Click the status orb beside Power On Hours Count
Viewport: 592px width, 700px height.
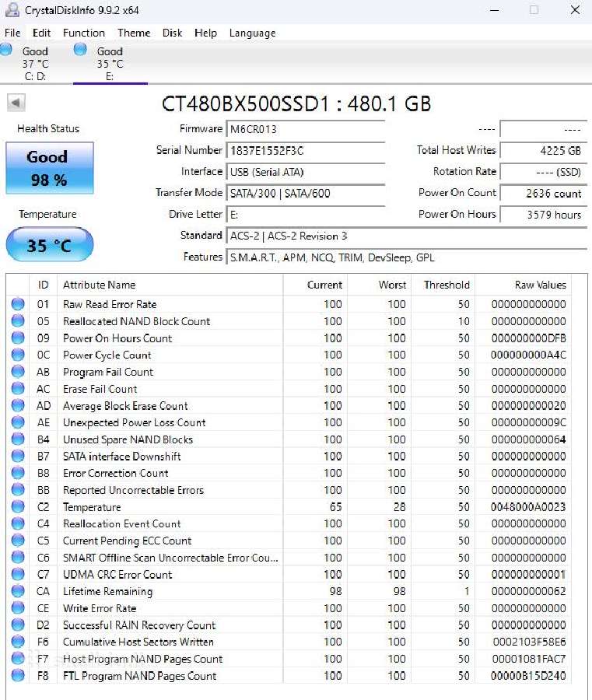(x=18, y=338)
